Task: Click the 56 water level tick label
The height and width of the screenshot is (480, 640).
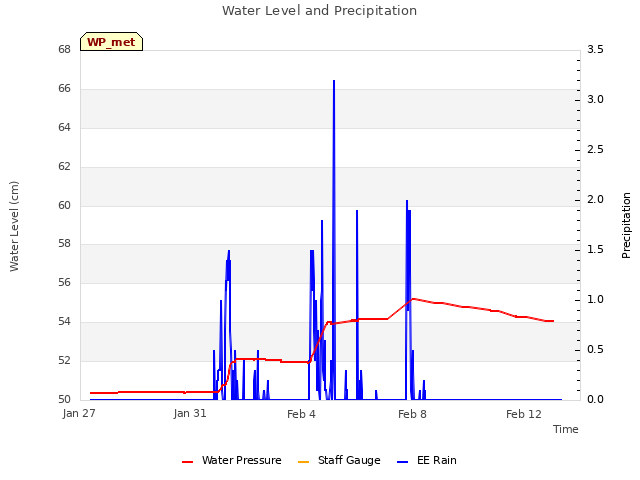Action: [64, 282]
